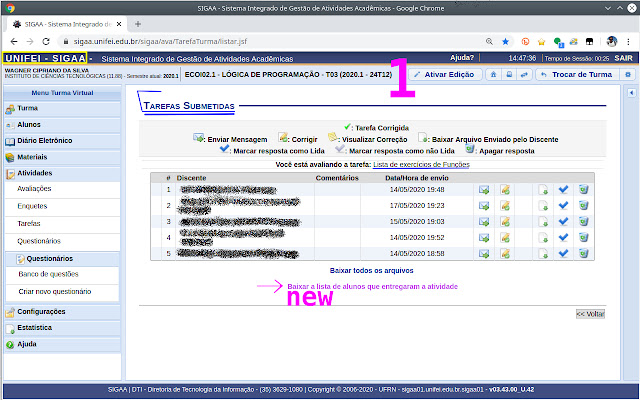Click Baixar todos os arquivos link
The image size is (640, 400).
(371, 271)
